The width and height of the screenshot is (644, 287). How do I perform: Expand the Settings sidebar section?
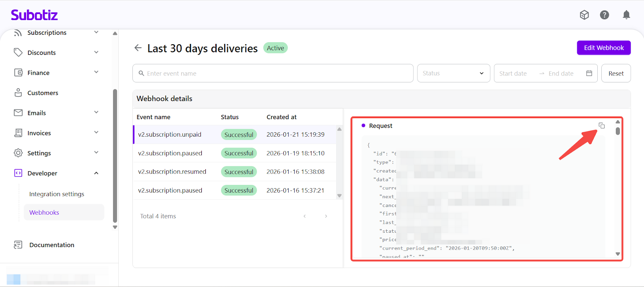click(x=96, y=153)
